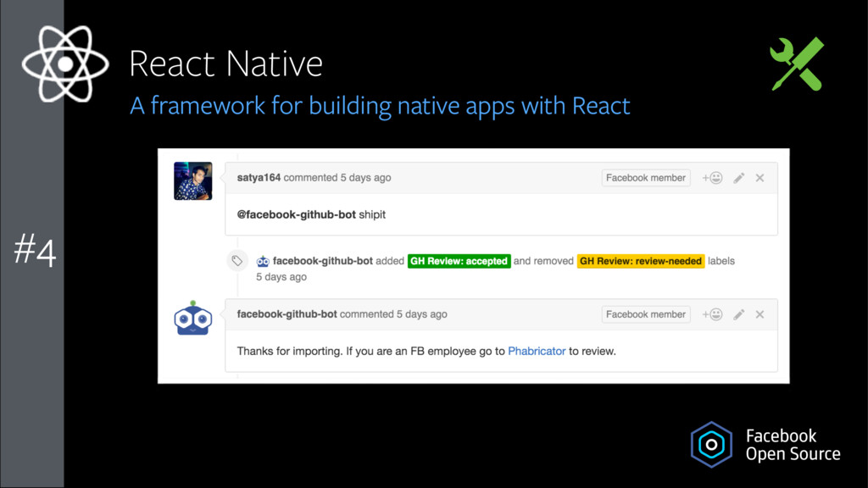868x488 pixels.
Task: Click the green wrench and screwdriver icon
Action: (797, 64)
